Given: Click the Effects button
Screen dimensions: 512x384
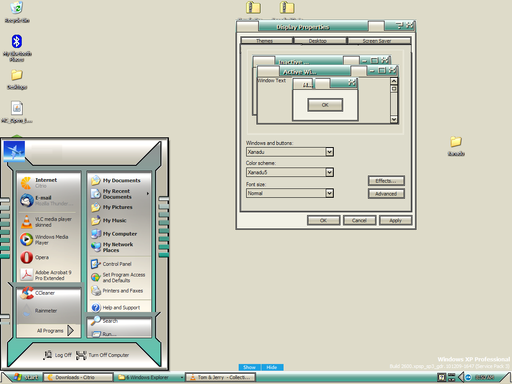Looking at the screenshot, I should 386,181.
